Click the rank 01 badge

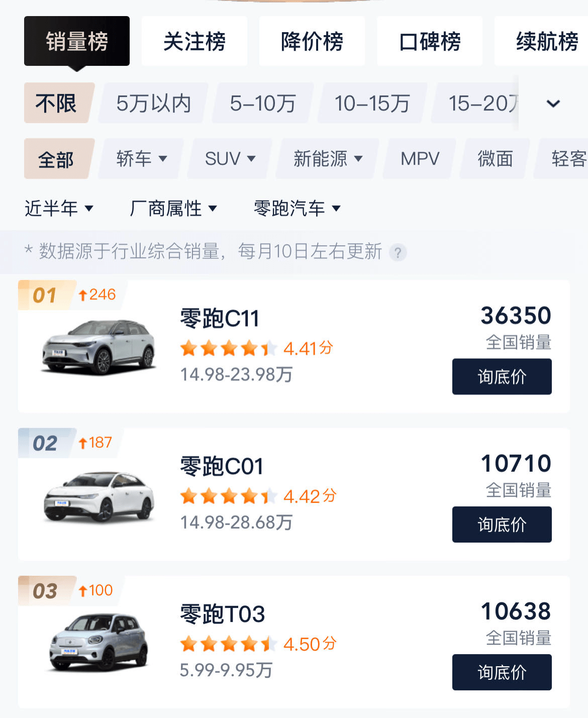45,295
